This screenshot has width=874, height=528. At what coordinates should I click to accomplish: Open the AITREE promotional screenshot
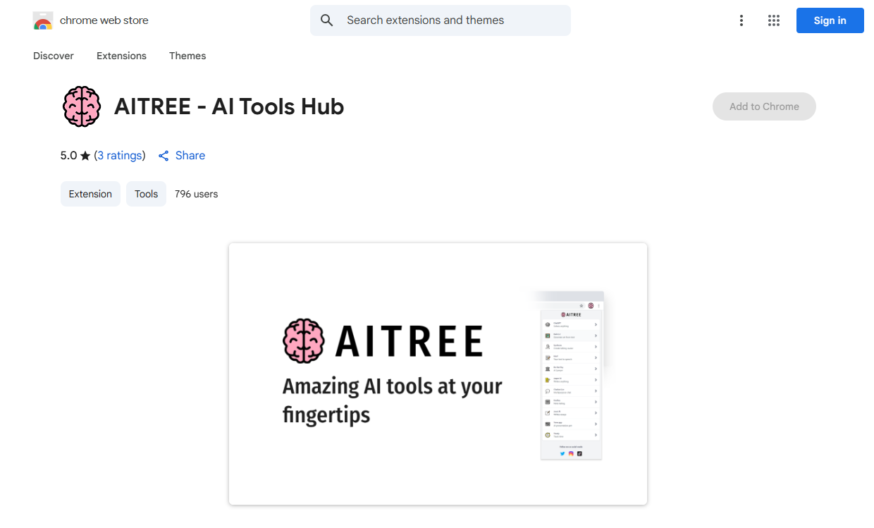click(438, 374)
